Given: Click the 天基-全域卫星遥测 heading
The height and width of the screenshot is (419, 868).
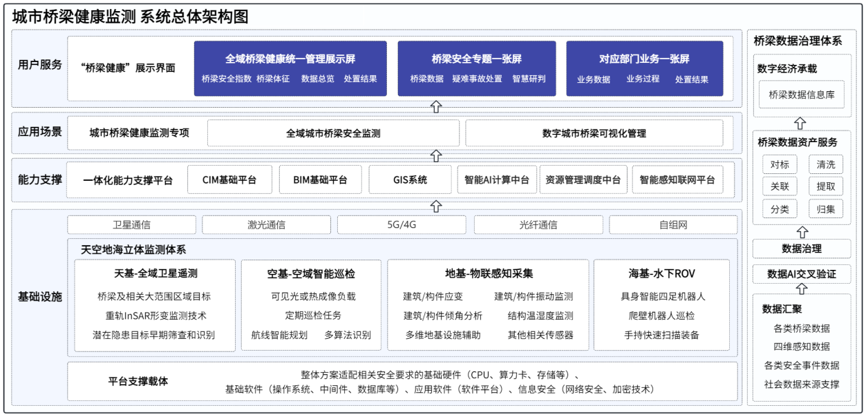Looking at the screenshot, I should (x=155, y=273).
